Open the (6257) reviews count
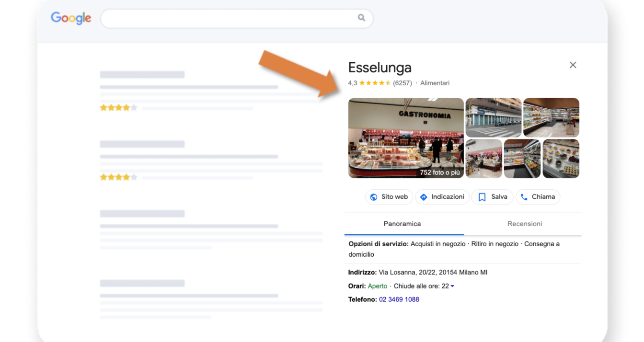 [x=402, y=83]
